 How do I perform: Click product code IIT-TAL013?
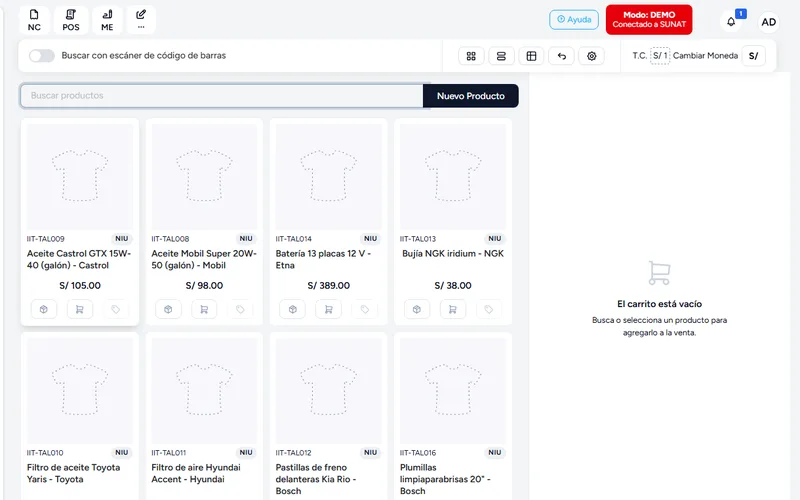tap(418, 239)
